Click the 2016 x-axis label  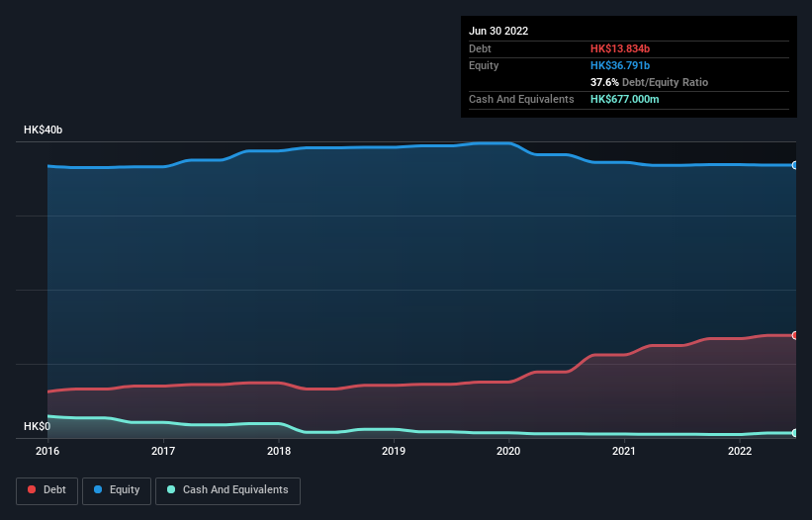tap(47, 451)
